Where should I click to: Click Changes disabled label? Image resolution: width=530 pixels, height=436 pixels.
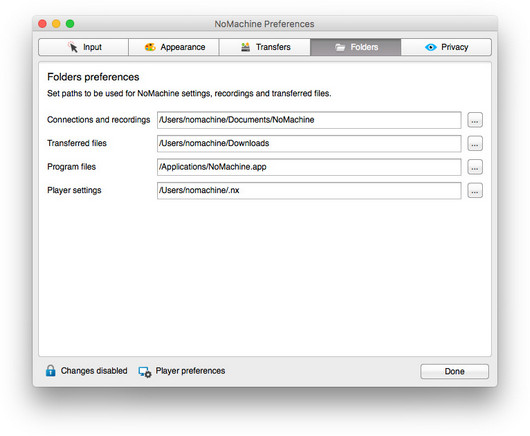click(94, 371)
